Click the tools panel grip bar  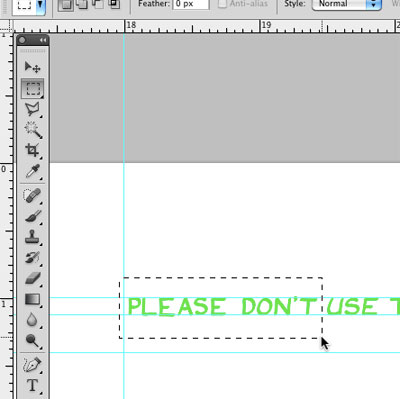tap(33, 51)
